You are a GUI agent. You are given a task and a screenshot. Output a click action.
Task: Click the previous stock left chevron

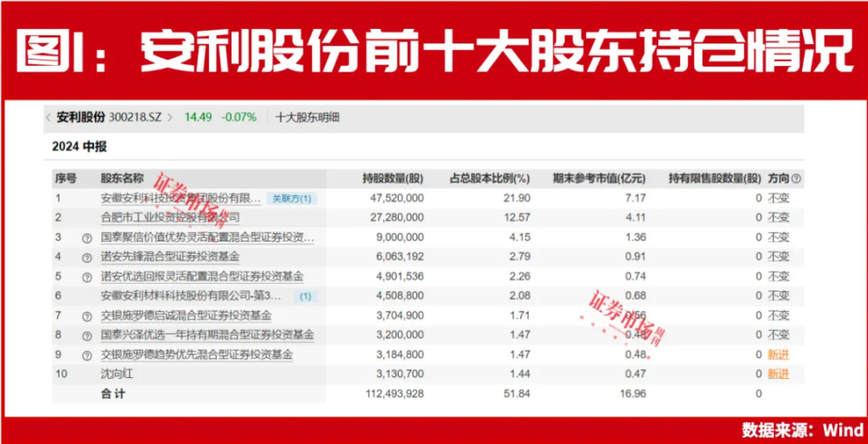pyautogui.click(x=48, y=118)
